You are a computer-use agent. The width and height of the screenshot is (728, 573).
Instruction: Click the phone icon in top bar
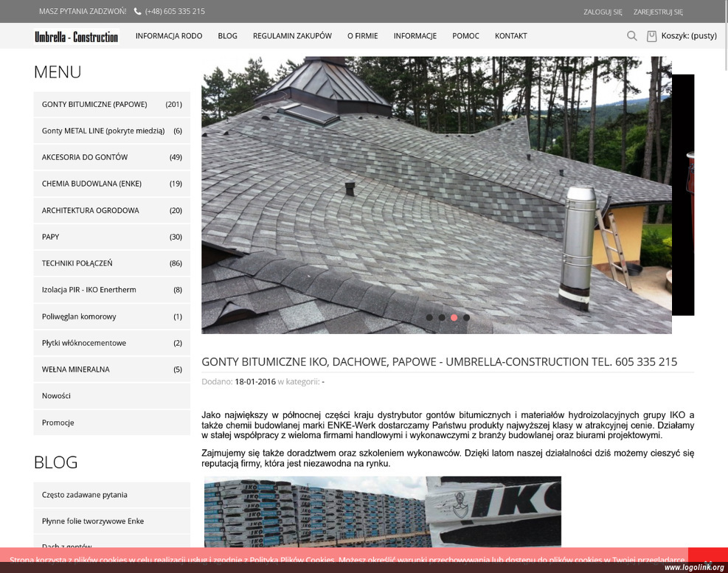click(137, 12)
